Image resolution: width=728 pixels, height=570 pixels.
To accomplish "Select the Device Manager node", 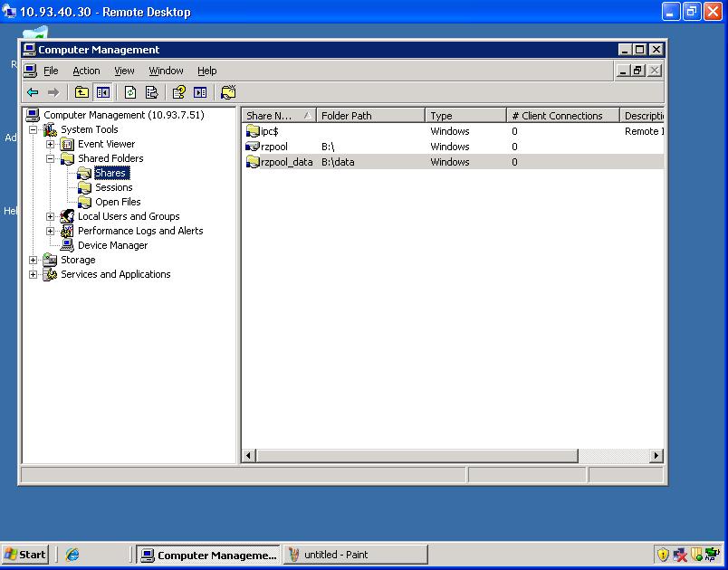I will coord(112,245).
